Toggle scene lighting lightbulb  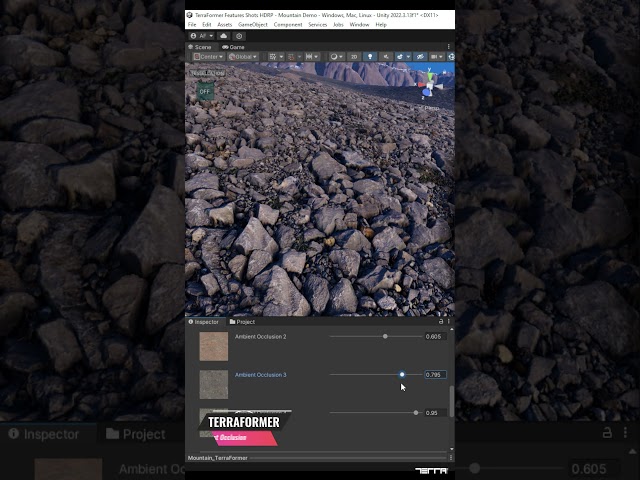370,57
